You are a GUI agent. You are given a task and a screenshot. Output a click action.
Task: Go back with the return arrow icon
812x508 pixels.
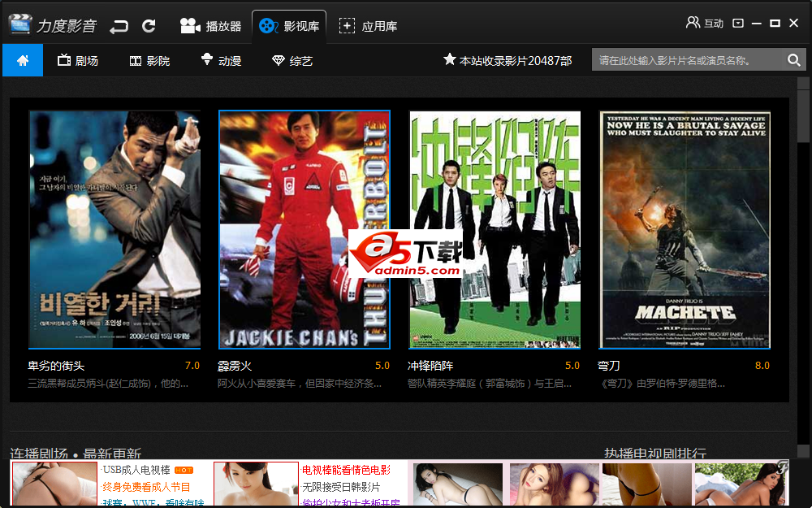(119, 26)
